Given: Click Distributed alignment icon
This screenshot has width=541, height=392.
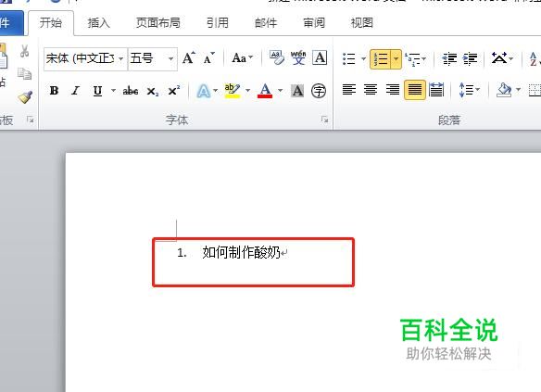Looking at the screenshot, I should (x=436, y=90).
